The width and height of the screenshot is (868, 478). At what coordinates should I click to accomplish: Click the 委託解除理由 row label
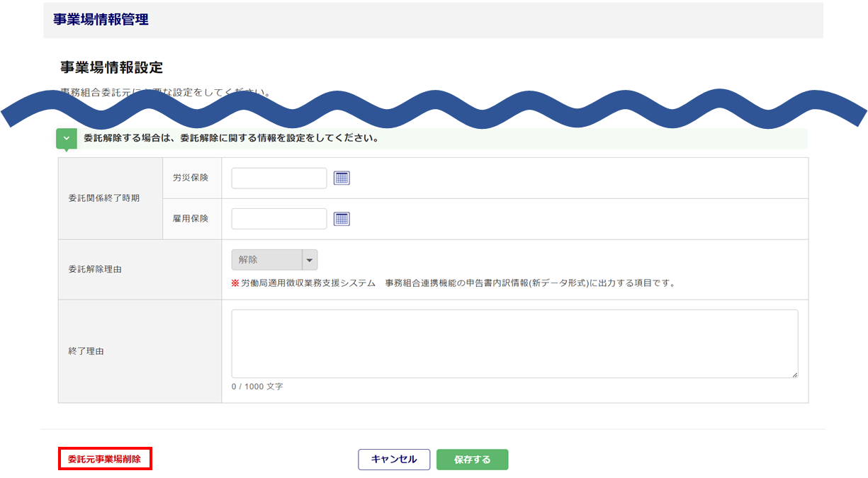pos(95,270)
